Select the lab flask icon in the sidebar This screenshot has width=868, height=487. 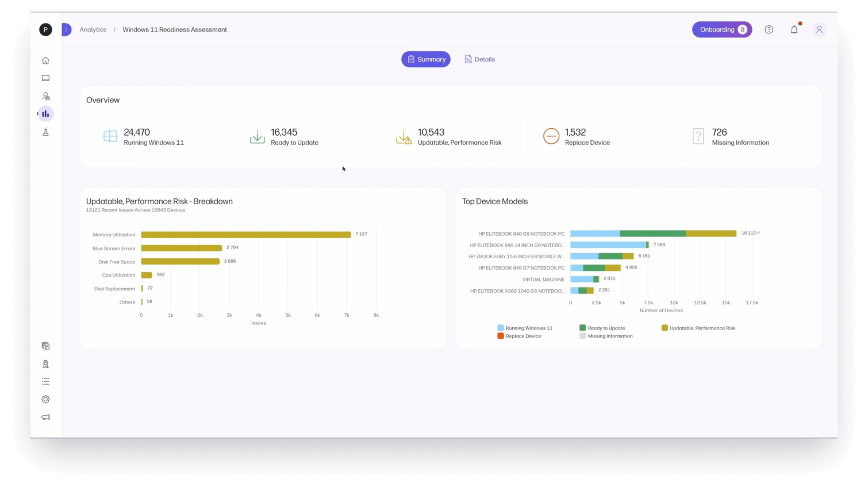click(x=45, y=131)
